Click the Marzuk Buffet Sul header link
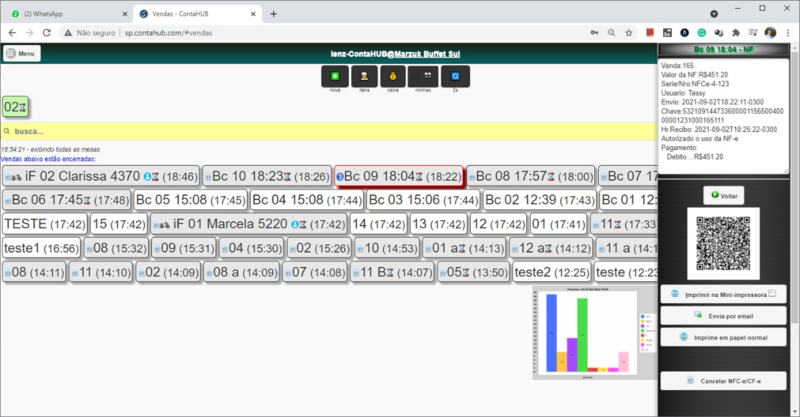The image size is (800, 417). pos(427,54)
